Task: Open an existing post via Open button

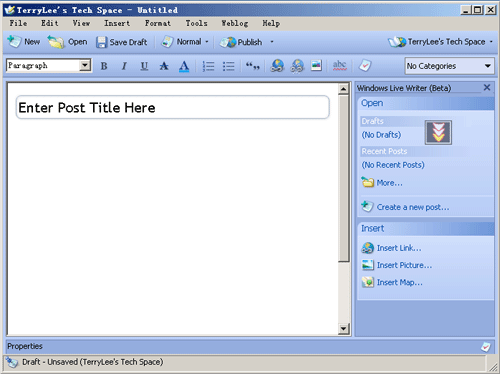Action: point(67,42)
